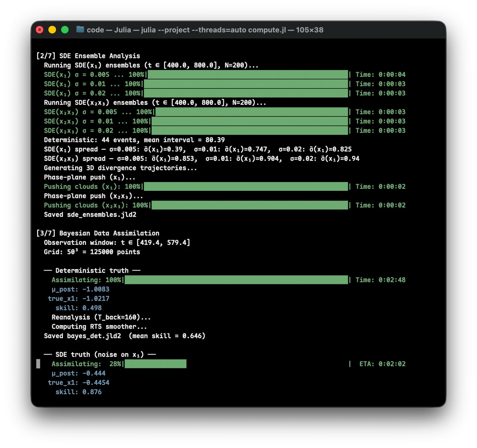Click the 'skill: 0.876' value

click(x=79, y=392)
